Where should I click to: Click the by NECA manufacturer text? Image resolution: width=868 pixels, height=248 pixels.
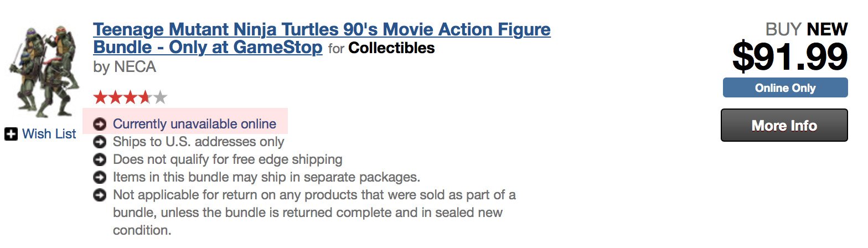click(x=125, y=67)
